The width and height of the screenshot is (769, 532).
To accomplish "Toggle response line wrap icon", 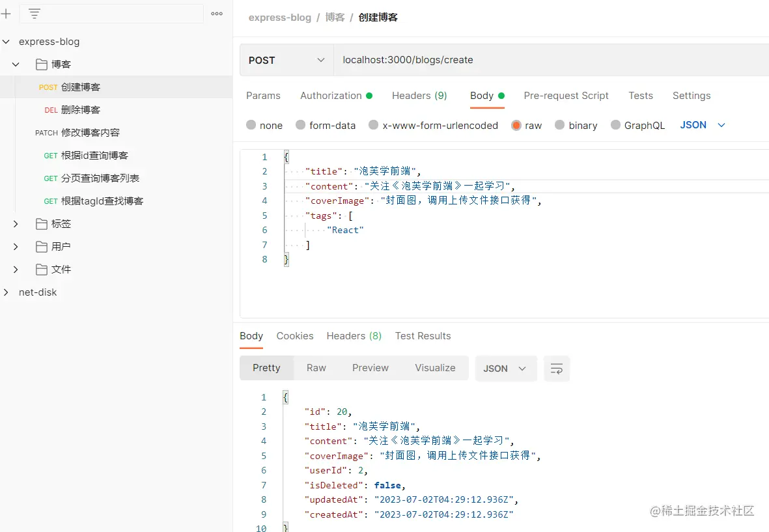I will (557, 369).
